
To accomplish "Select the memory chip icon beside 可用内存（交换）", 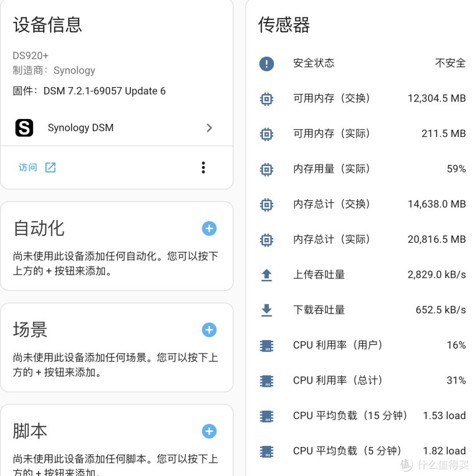I will [266, 99].
